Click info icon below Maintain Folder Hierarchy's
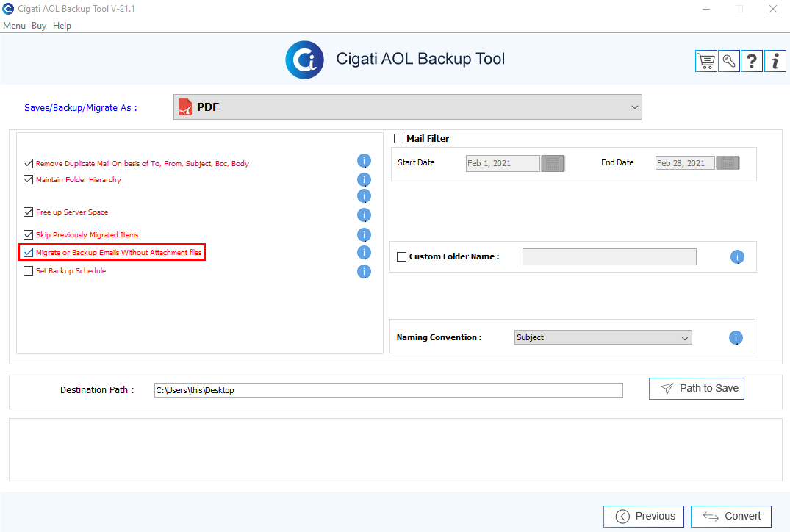 [365, 196]
